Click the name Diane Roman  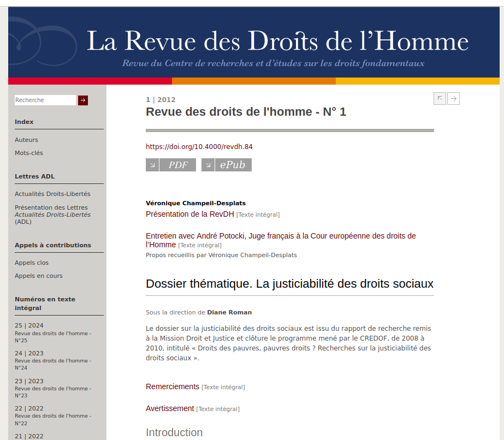(229, 312)
